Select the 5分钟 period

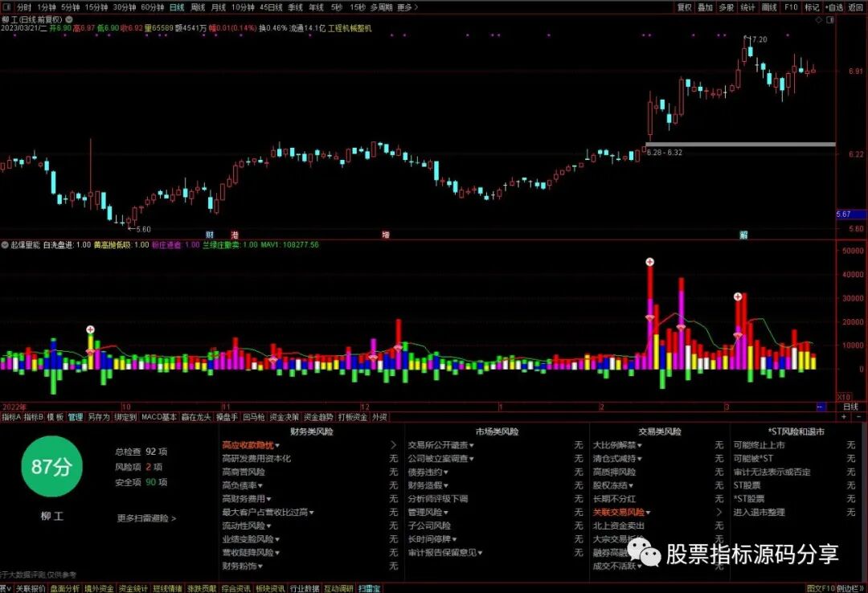tap(70, 7)
